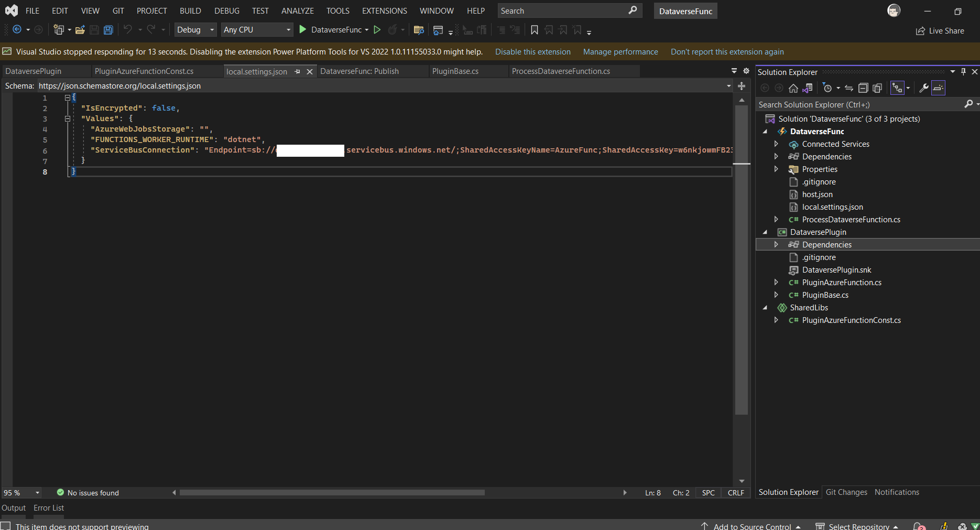Viewport: 980px width, 530px height.
Task: Click Add to Source Control button
Action: click(752, 526)
